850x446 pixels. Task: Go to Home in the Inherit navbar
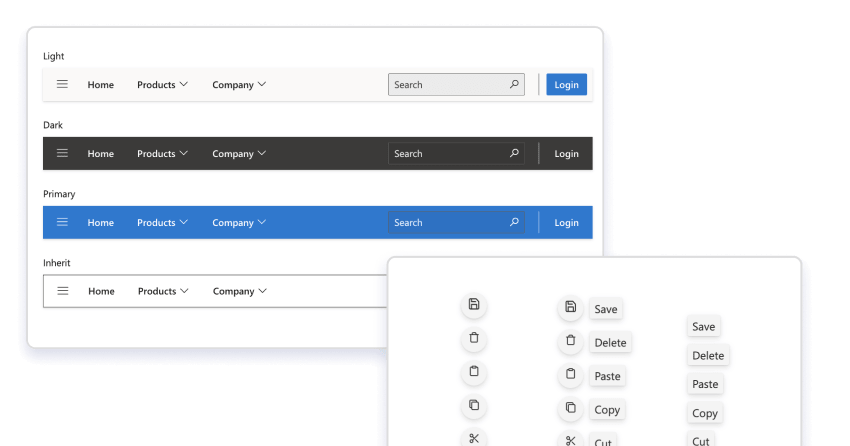point(101,291)
